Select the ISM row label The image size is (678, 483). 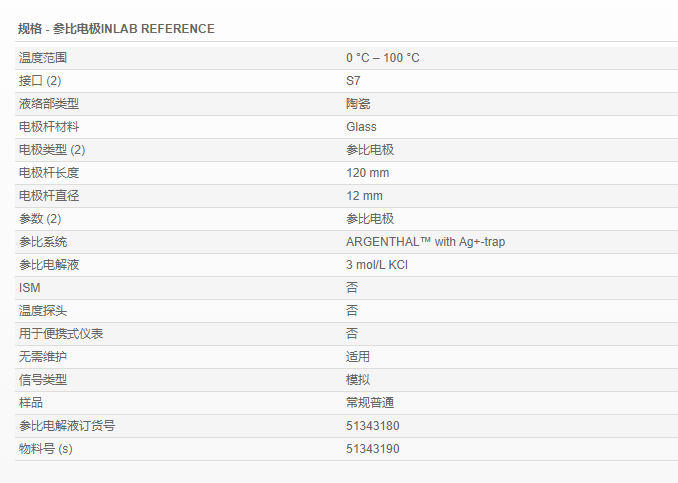coord(29,288)
